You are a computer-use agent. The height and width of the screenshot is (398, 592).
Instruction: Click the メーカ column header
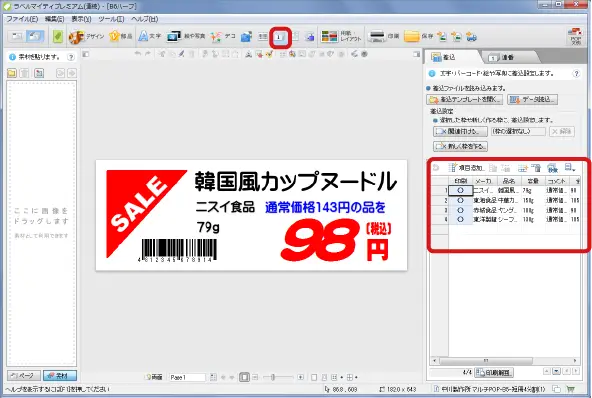pos(484,181)
